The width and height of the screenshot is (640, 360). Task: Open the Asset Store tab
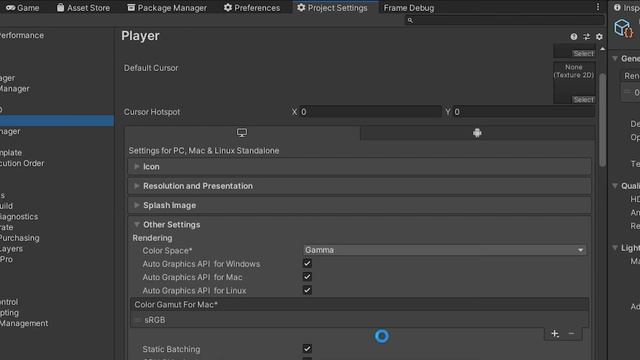click(83, 7)
